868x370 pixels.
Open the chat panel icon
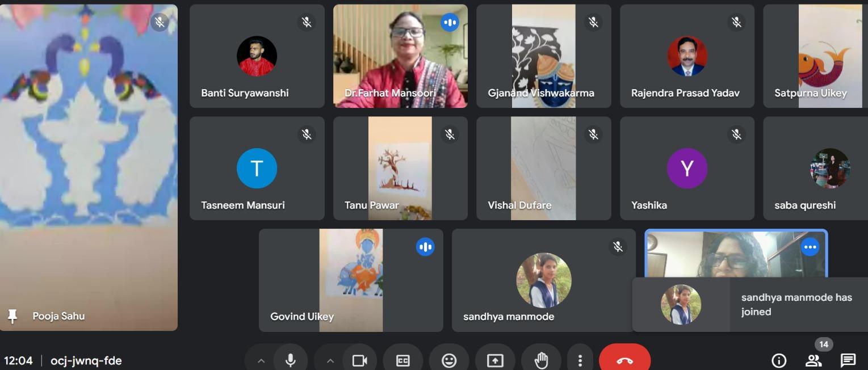[848, 360]
